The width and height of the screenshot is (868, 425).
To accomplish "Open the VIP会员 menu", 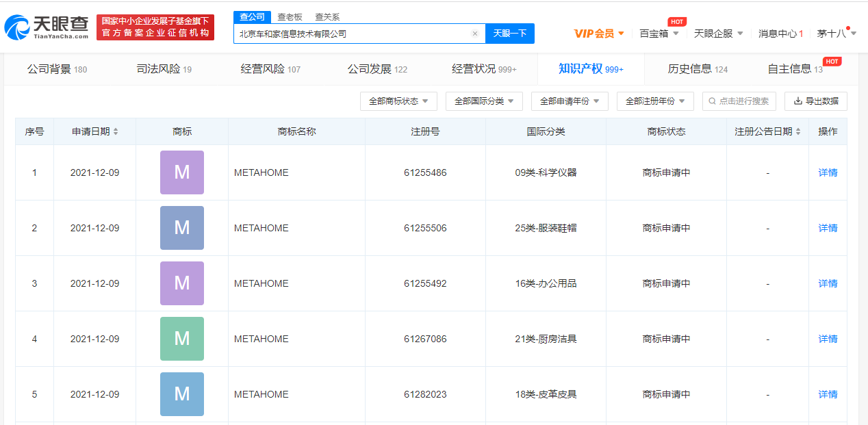I will click(599, 34).
